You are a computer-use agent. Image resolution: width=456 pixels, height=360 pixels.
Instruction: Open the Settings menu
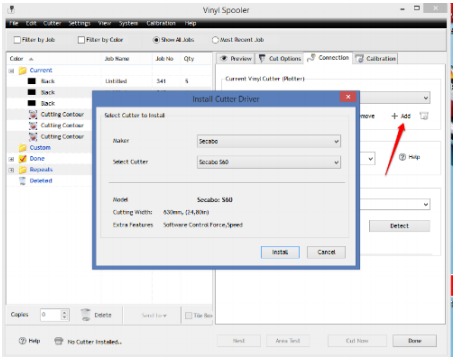coord(79,23)
